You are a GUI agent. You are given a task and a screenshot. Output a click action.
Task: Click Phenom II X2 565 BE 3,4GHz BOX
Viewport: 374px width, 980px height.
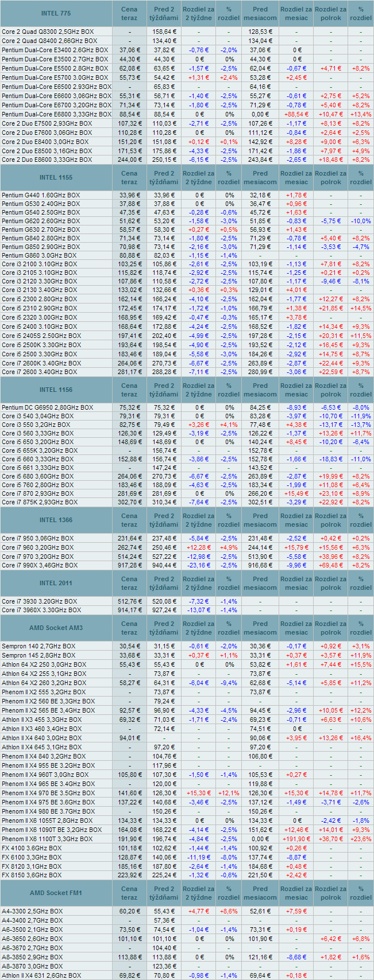tap(48, 710)
